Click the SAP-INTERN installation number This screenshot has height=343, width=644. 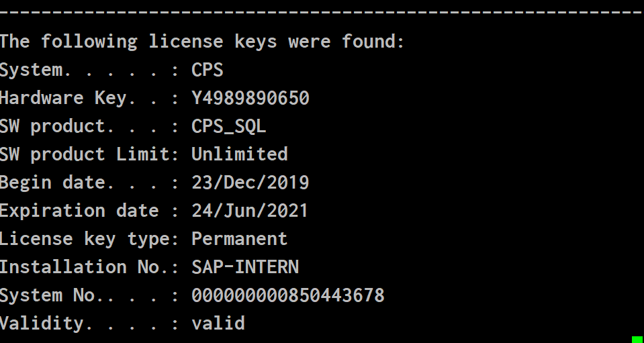coord(245,267)
